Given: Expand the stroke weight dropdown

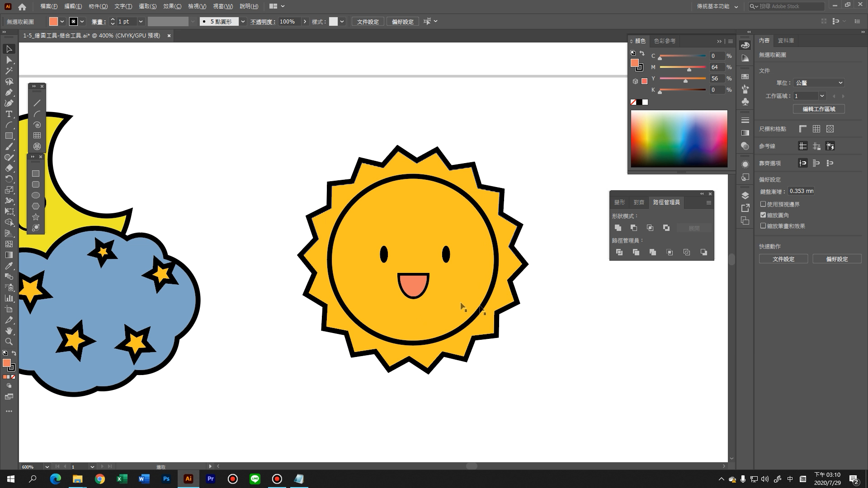Looking at the screenshot, I should point(141,22).
